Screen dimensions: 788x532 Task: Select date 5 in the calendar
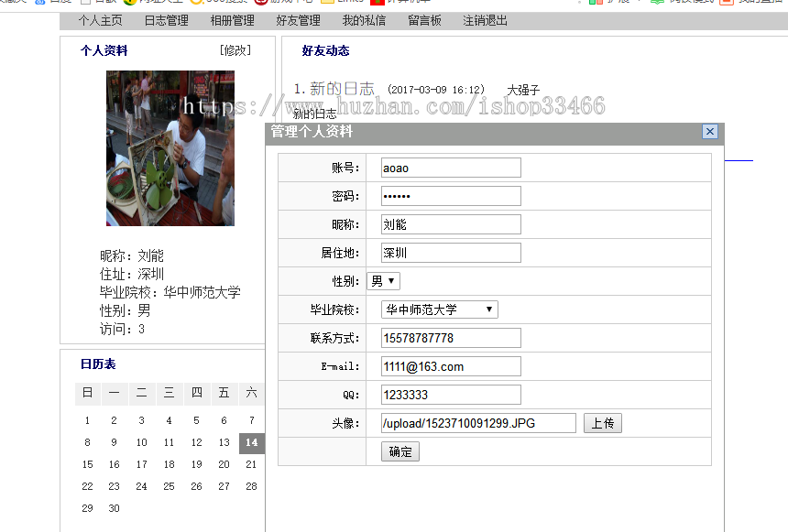coord(196,420)
